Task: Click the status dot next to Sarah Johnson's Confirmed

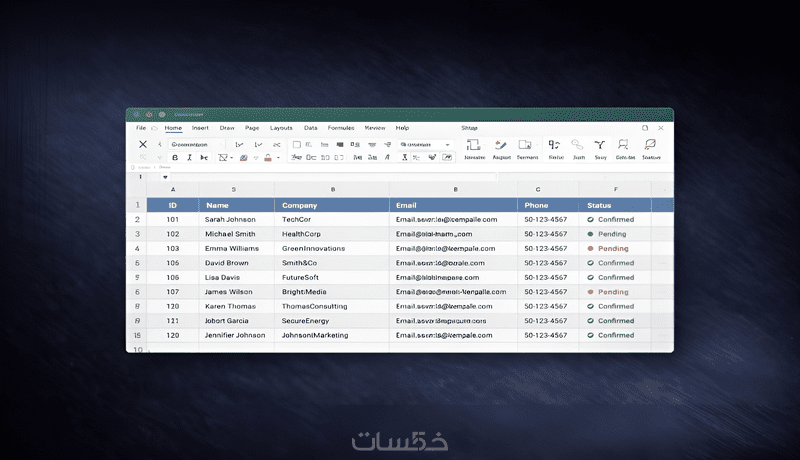Action: click(x=590, y=220)
